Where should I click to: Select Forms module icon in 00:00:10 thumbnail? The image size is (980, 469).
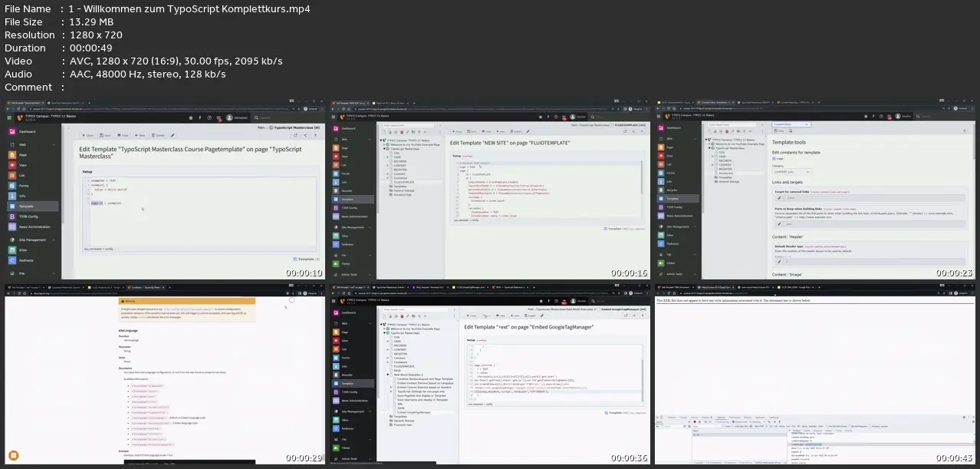12,186
